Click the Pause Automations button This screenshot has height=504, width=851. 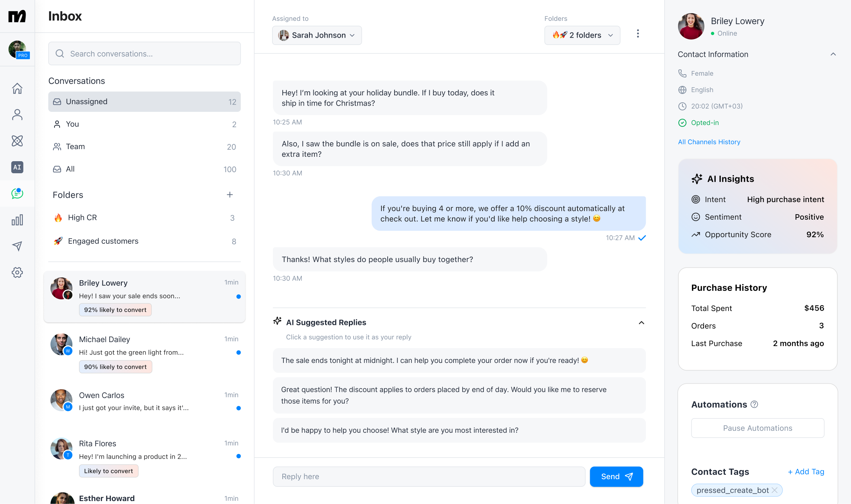[x=757, y=428]
